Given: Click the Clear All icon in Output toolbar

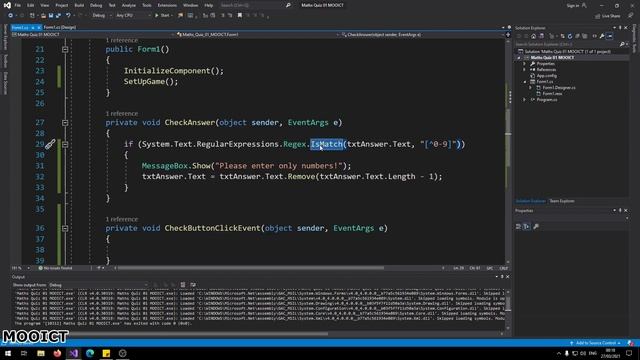Looking at the screenshot, I should click(x=183, y=285).
